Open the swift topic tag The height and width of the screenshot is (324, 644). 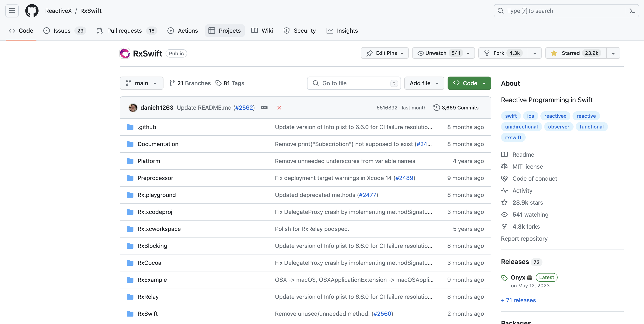511,116
